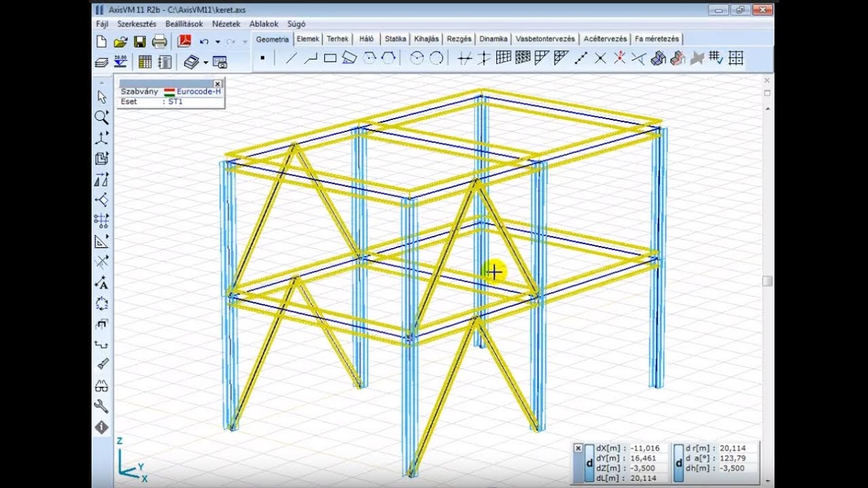Switch to the Acéltervezés tab
The width and height of the screenshot is (868, 488).
tap(605, 39)
